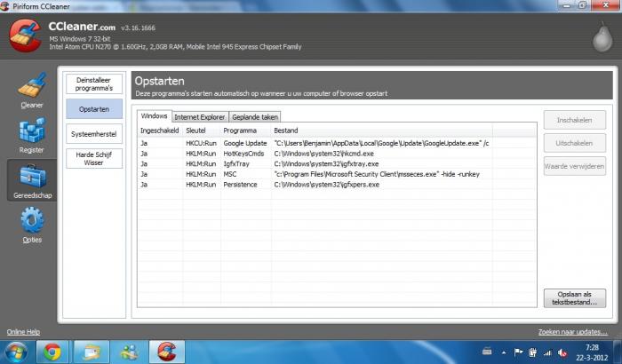Click Zoeken naar updates link

[573, 332]
